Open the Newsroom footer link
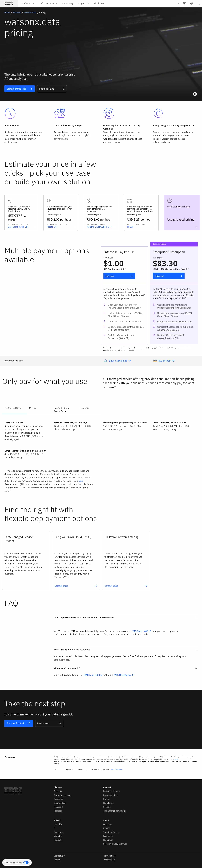 click(x=108, y=840)
